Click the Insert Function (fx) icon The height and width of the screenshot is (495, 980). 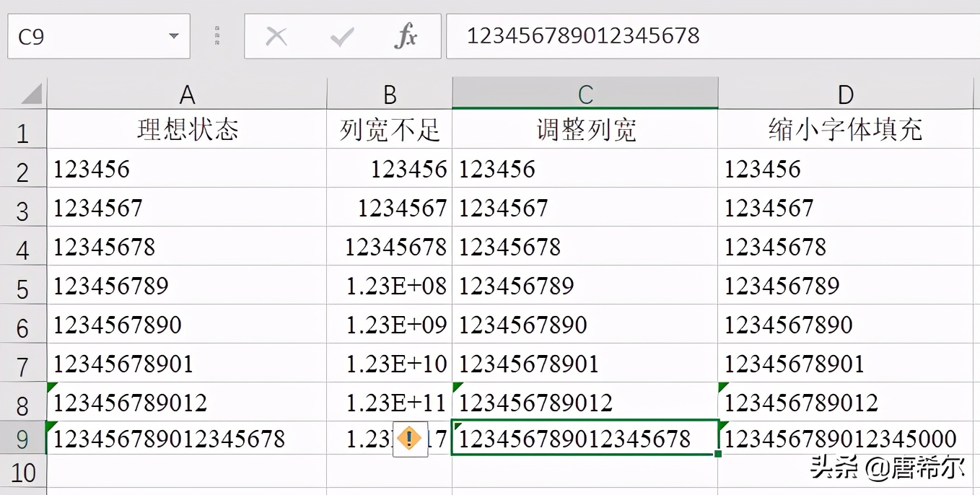click(x=406, y=36)
